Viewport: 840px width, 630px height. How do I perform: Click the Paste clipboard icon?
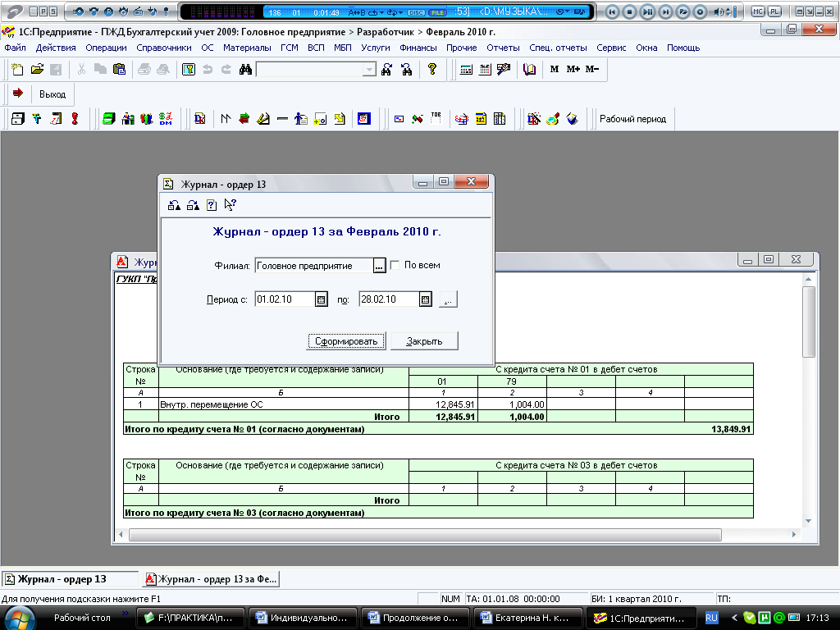click(119, 69)
